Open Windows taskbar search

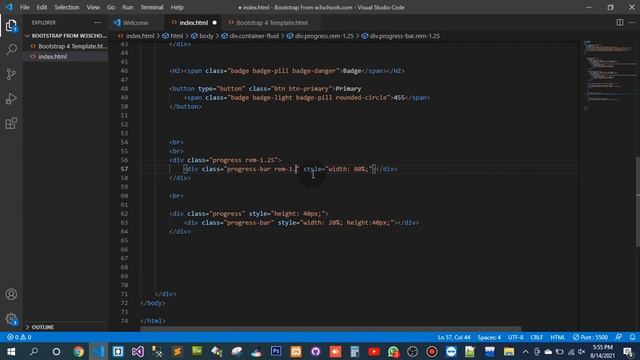coord(34,351)
